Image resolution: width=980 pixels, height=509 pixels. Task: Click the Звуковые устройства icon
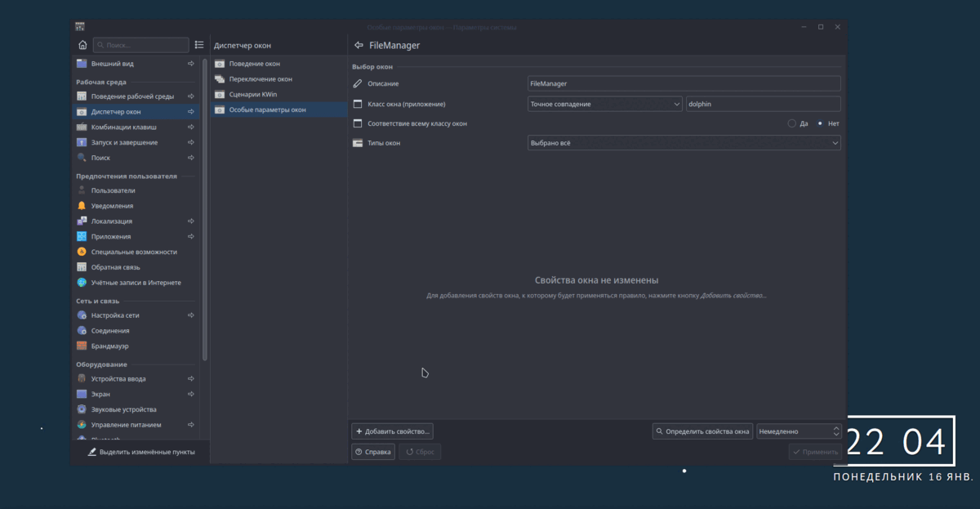click(82, 409)
